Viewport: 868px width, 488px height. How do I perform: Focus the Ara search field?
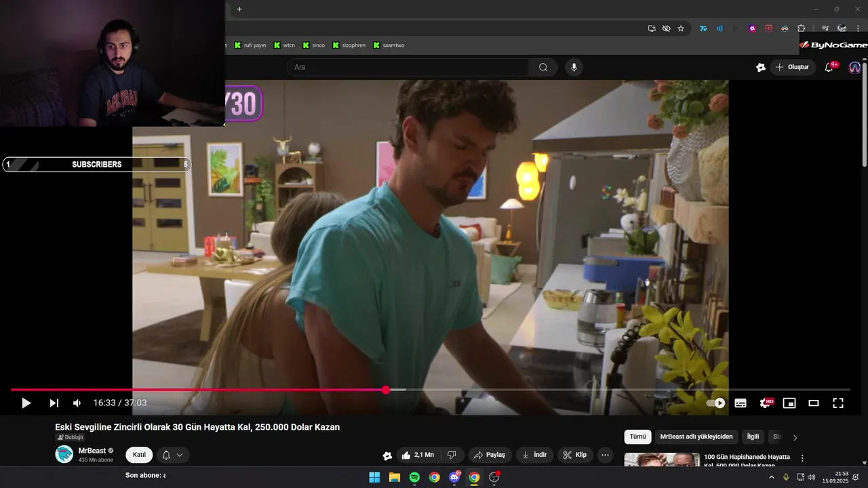(x=408, y=67)
